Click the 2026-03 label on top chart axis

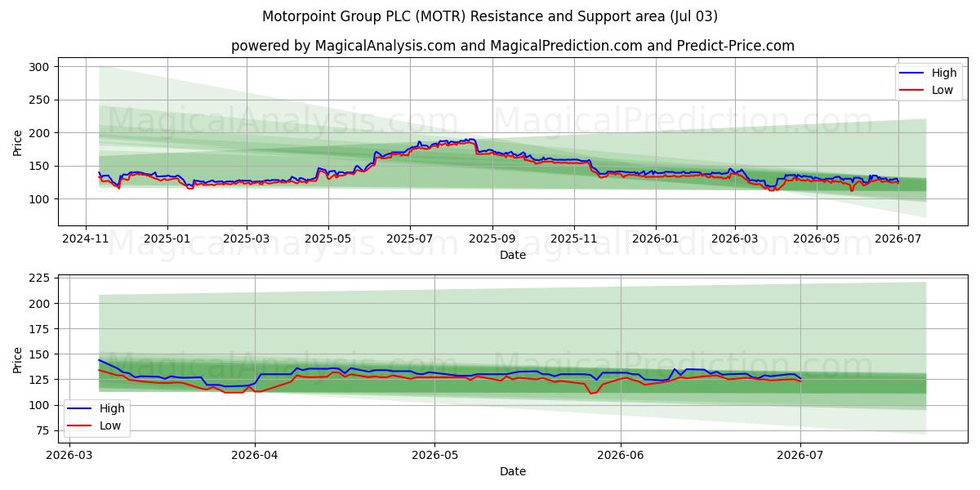(x=734, y=238)
